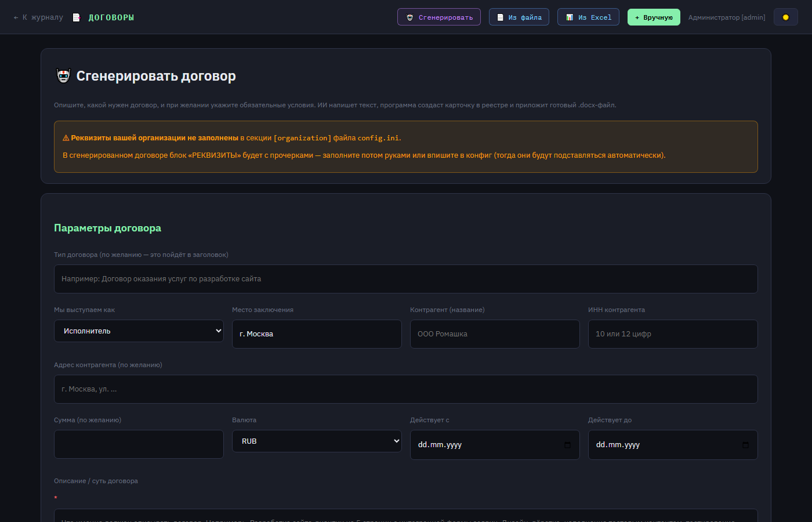Image resolution: width=812 pixels, height=522 pixels.
Task: Focus the Место заключения field
Action: tap(317, 334)
